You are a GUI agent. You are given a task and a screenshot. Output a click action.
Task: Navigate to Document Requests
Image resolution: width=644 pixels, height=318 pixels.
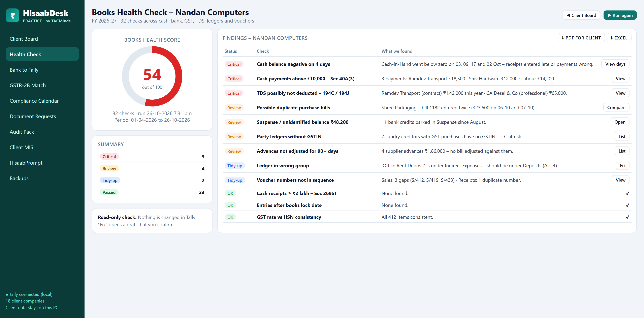(42, 116)
